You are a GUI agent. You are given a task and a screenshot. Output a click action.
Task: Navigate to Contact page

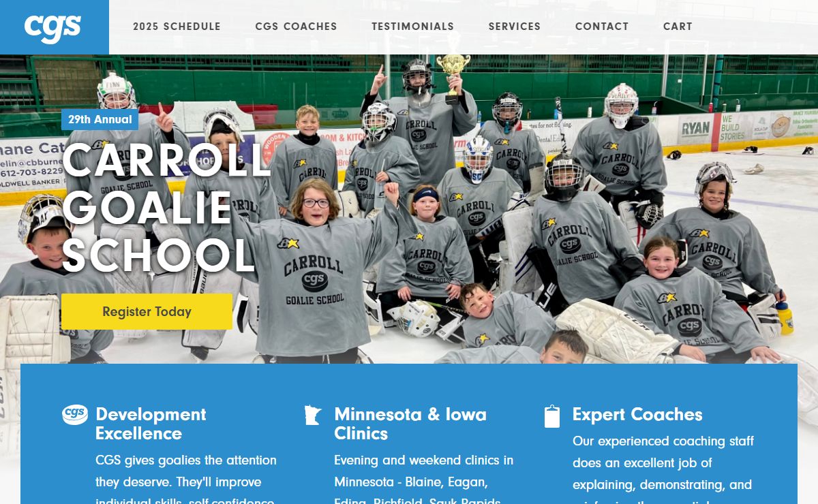point(602,27)
